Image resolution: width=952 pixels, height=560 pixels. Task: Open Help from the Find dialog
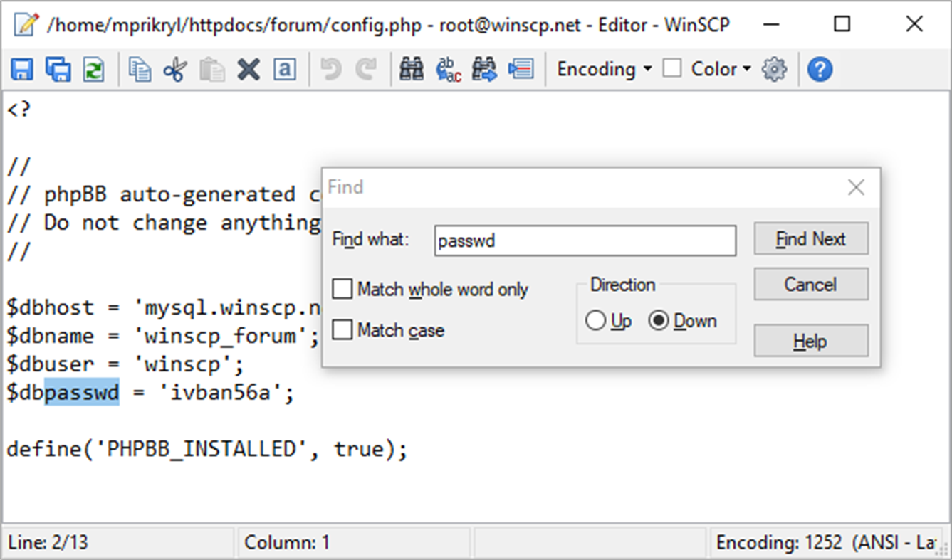pyautogui.click(x=811, y=341)
